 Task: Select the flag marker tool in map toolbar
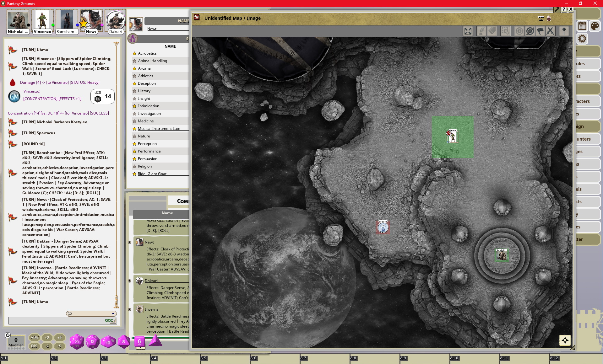tap(540, 31)
